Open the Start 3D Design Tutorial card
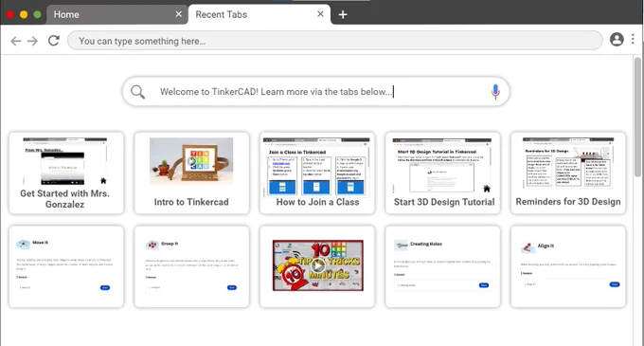The width and height of the screenshot is (644, 346). pos(443,173)
